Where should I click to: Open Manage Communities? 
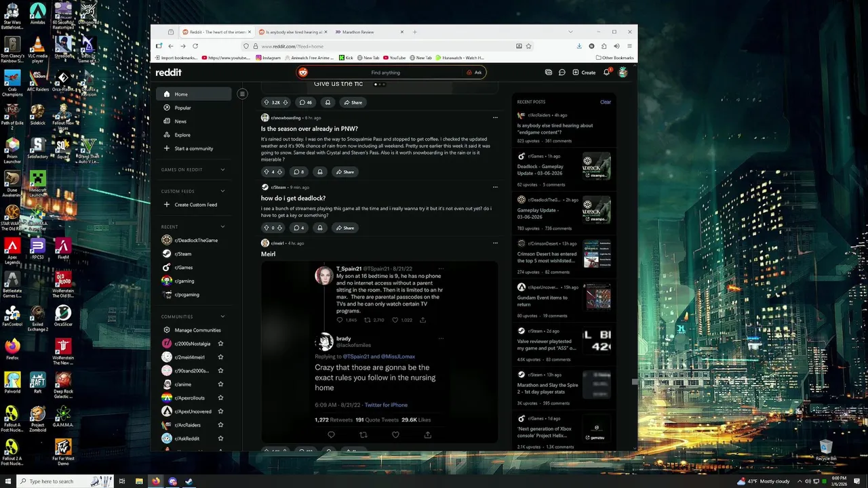click(193, 330)
